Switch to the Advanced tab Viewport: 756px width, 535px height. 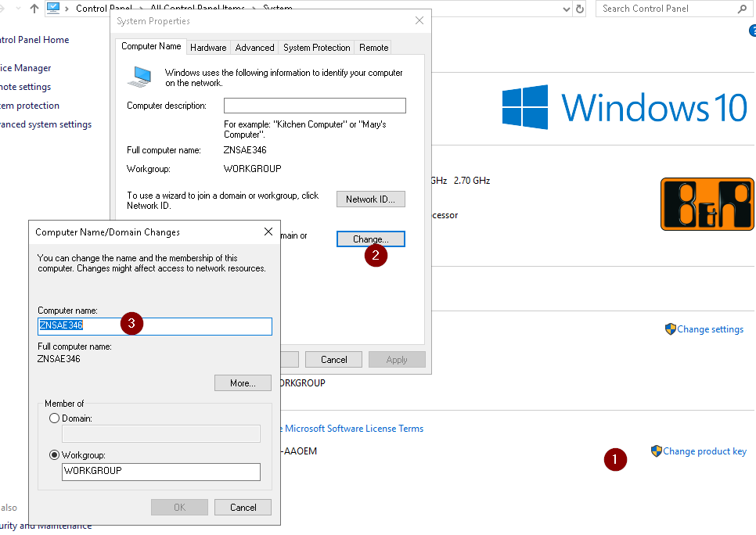[254, 48]
